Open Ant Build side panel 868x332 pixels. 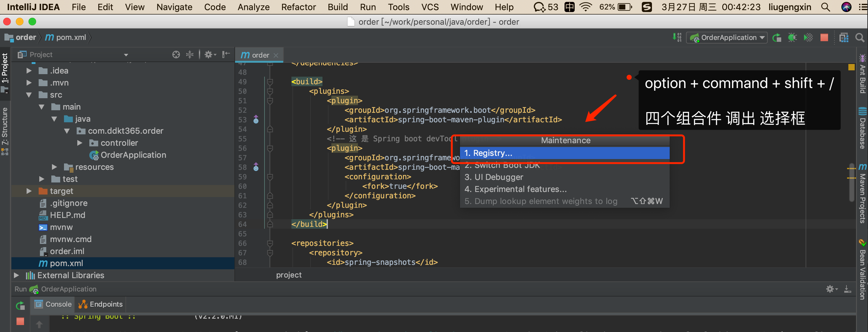coord(862,73)
